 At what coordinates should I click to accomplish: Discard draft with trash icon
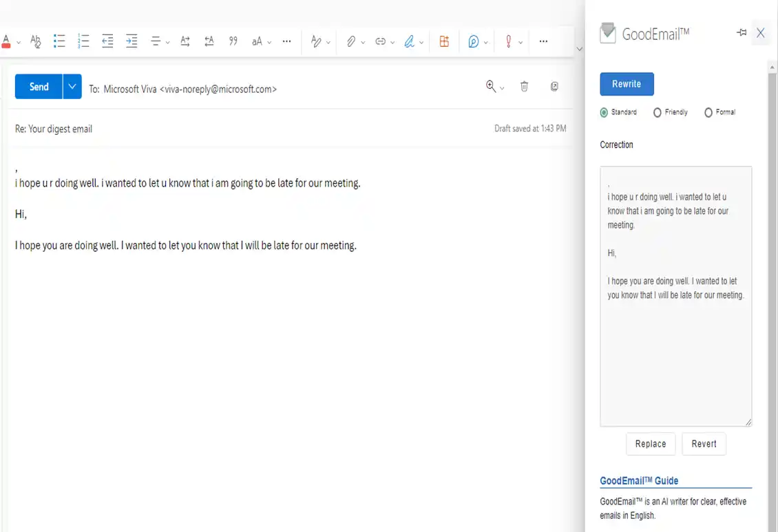(524, 86)
